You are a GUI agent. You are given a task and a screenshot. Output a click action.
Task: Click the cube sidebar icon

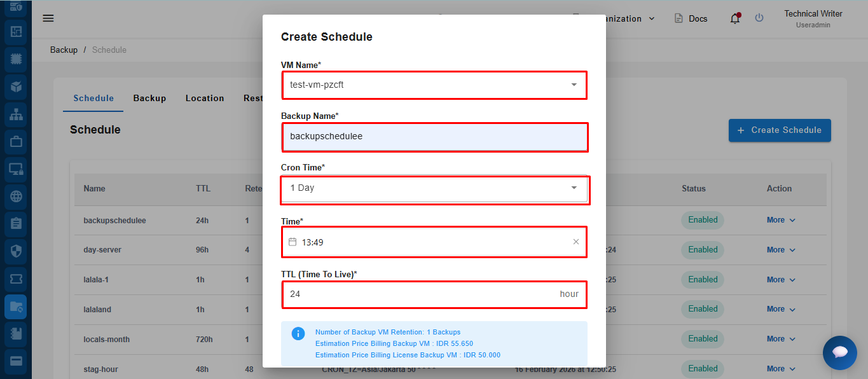(x=16, y=86)
